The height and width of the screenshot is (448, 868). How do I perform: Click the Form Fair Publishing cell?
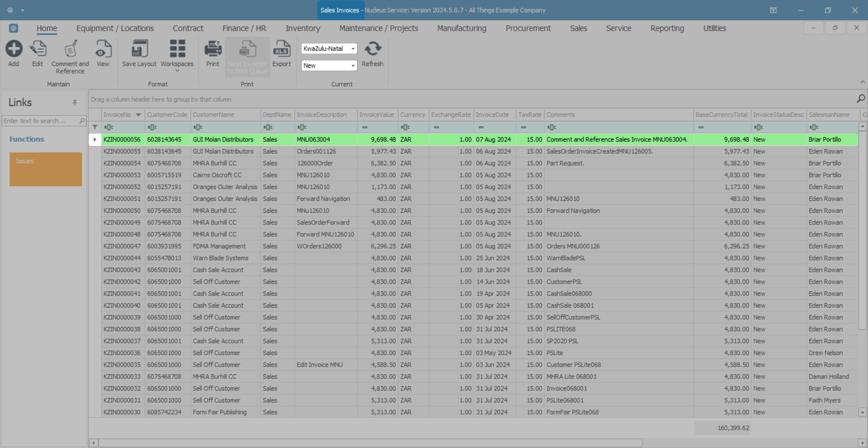coord(226,412)
